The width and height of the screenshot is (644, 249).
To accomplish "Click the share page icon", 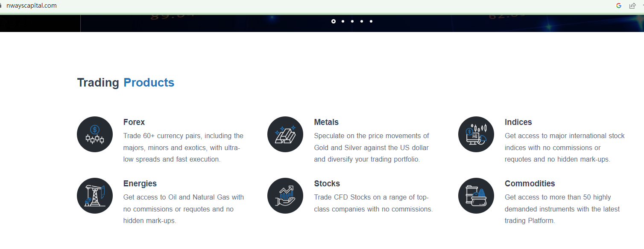I will point(632,6).
